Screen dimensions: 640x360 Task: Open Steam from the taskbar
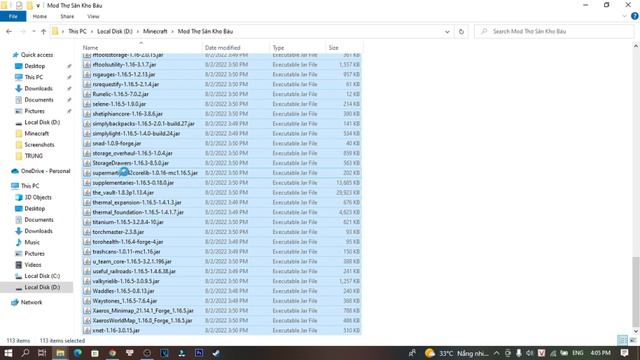216,353
